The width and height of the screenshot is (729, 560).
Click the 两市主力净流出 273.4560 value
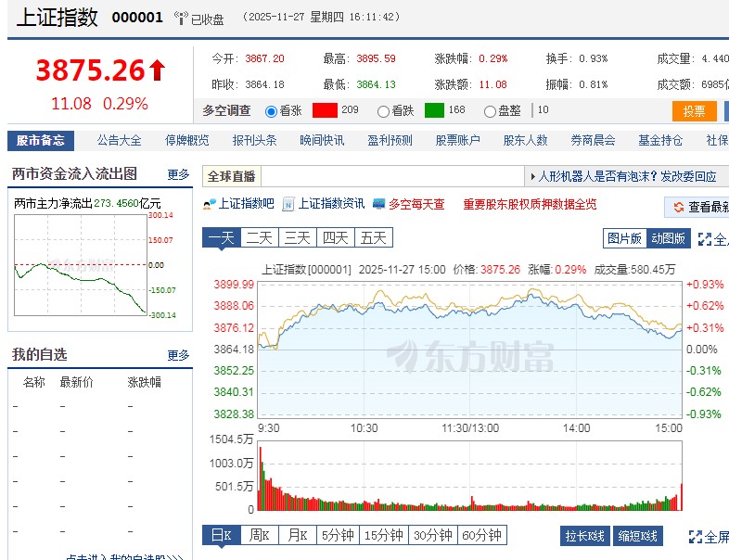coord(116,204)
